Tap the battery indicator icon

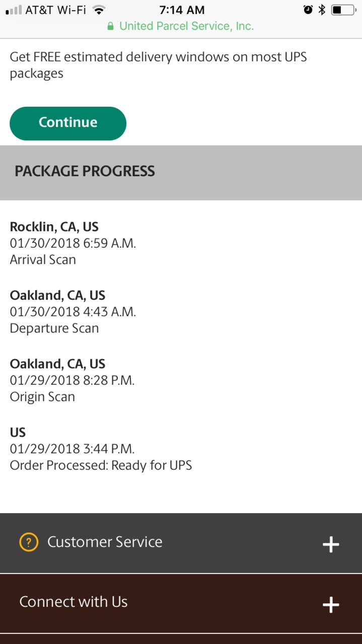pos(344,10)
